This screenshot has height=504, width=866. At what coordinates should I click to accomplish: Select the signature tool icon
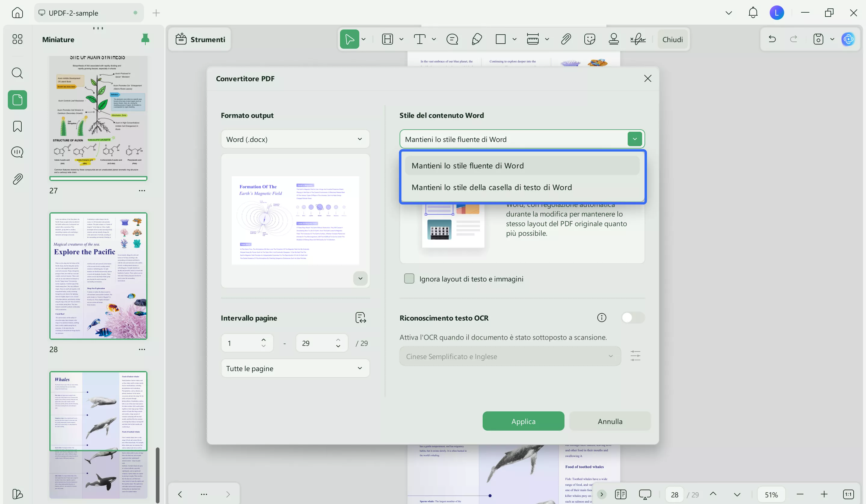tap(638, 39)
